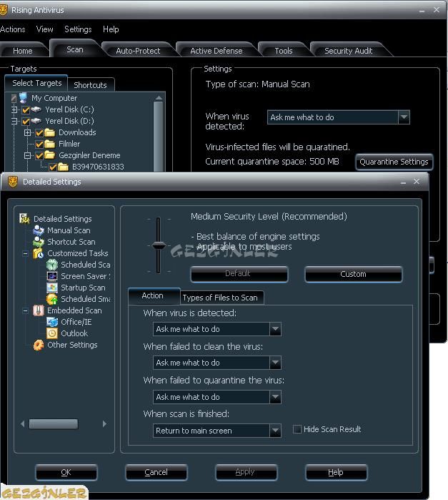Open the View menu
This screenshot has width=448, height=500.
[x=44, y=29]
